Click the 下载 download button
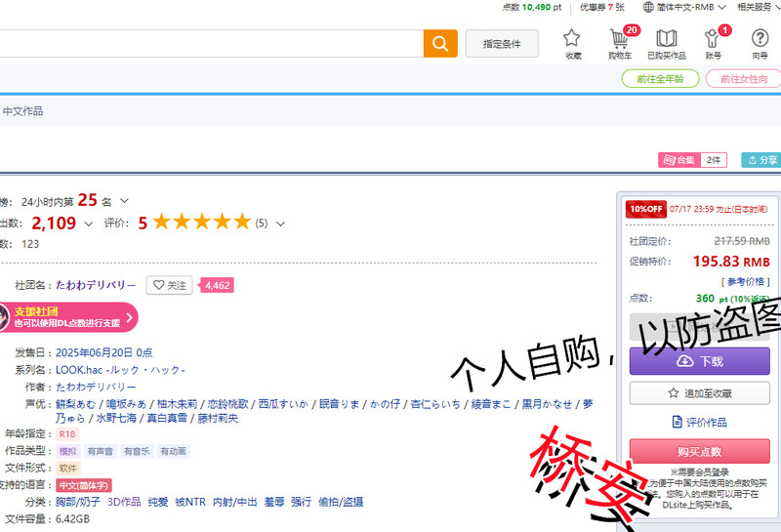The width and height of the screenshot is (781, 532). click(x=699, y=361)
